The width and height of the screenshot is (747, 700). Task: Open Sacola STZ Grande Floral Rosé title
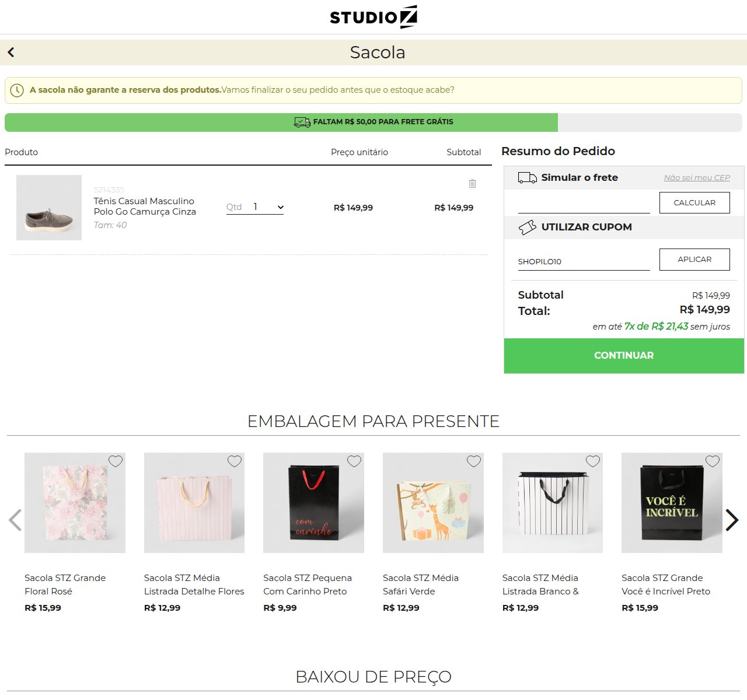pyautogui.click(x=65, y=584)
